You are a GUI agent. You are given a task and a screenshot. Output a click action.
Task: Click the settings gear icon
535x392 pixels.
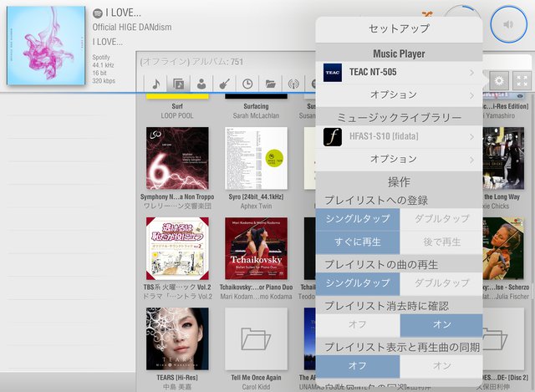click(x=500, y=81)
